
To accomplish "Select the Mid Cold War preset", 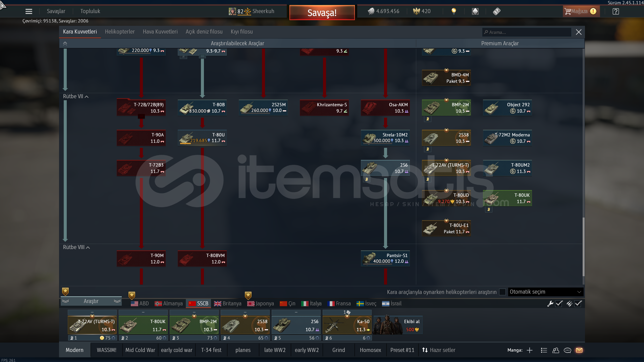I will tap(140, 350).
